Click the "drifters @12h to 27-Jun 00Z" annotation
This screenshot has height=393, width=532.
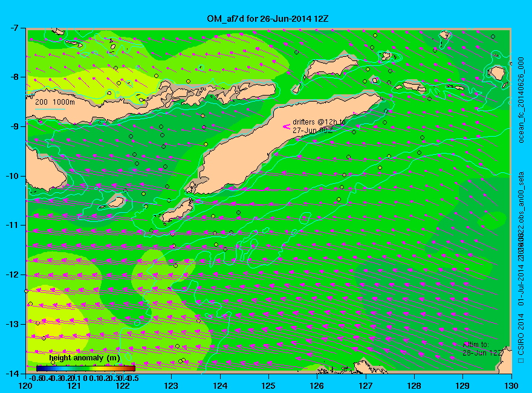point(319,126)
